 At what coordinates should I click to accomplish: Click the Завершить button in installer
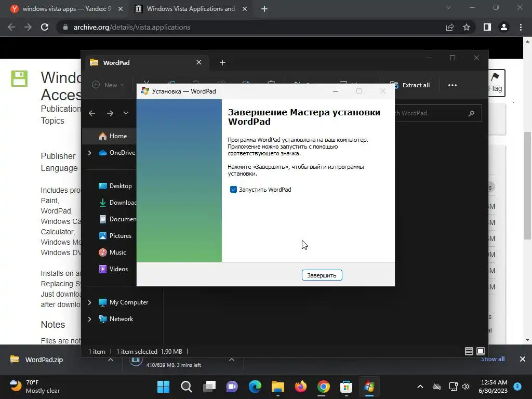(x=322, y=275)
